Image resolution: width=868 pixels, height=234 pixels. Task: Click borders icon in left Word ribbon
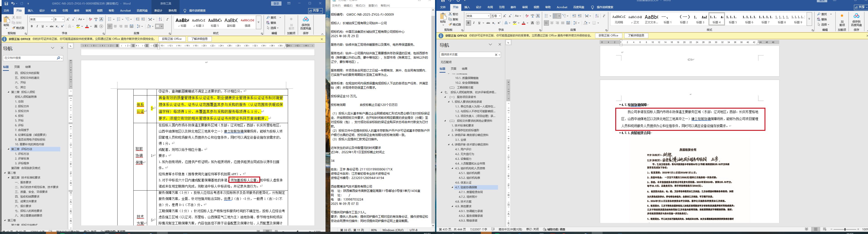[x=158, y=26]
